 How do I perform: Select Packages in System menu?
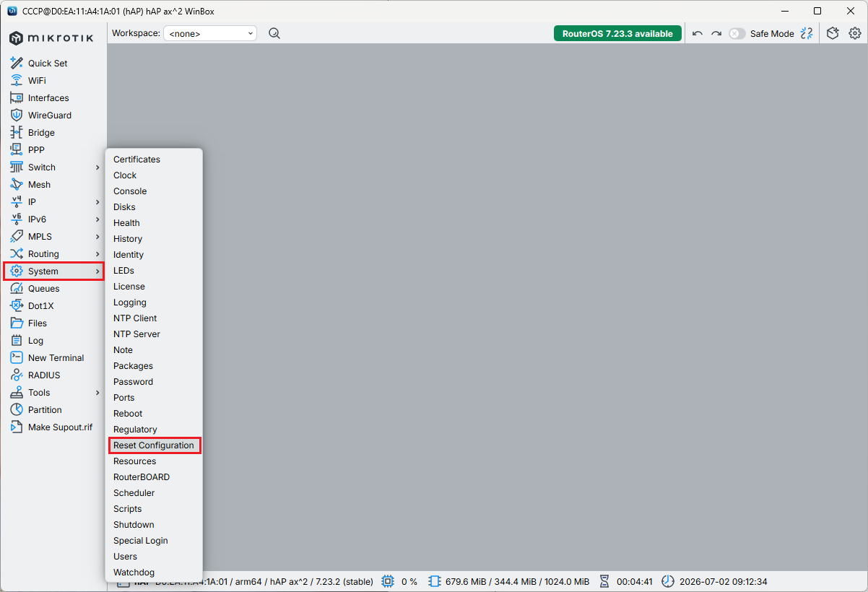click(x=133, y=366)
